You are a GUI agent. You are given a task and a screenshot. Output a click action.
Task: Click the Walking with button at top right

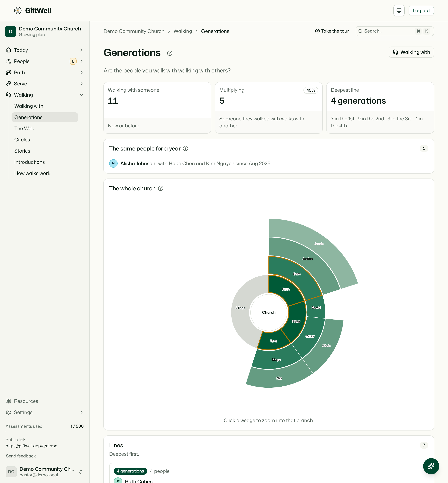tap(411, 52)
